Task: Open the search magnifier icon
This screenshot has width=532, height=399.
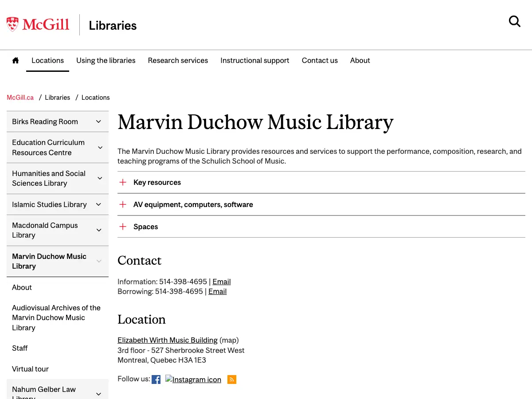Action: [514, 21]
